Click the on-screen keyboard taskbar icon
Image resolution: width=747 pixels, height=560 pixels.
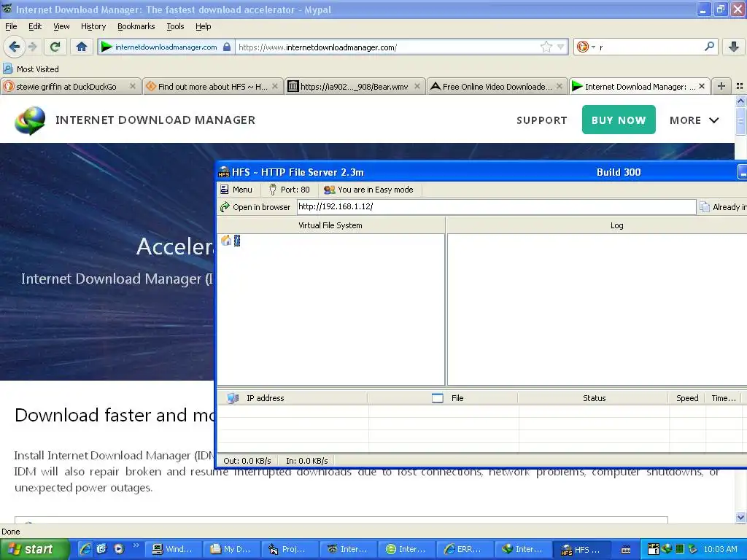pyautogui.click(x=626, y=550)
